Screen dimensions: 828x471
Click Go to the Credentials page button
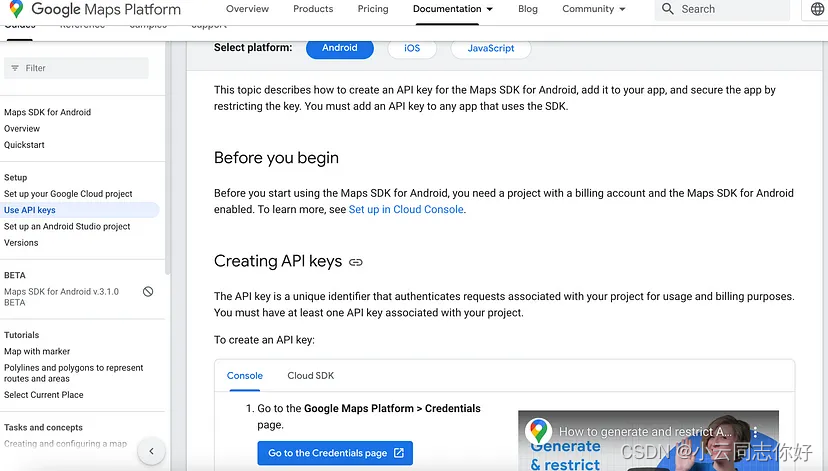click(335, 453)
